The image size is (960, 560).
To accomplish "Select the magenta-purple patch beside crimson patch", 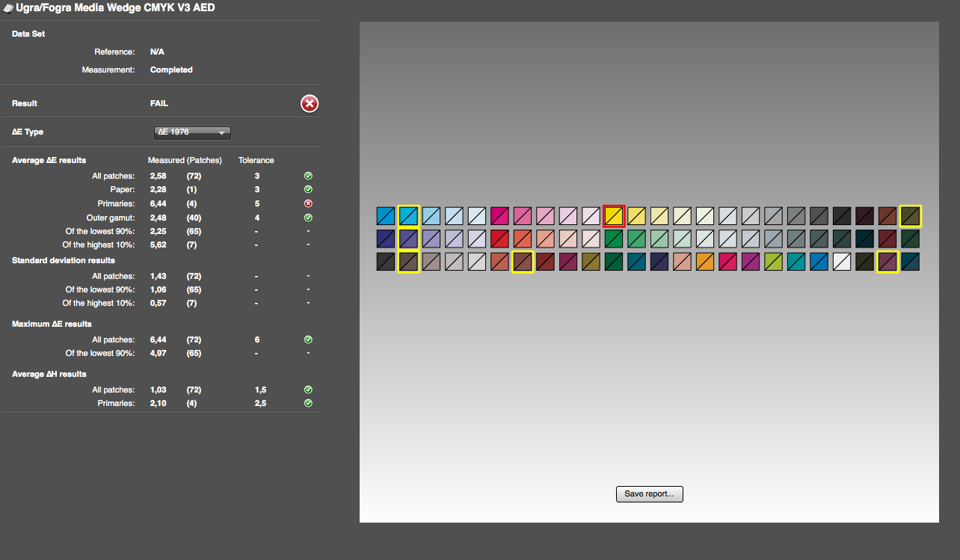I will click(x=751, y=262).
